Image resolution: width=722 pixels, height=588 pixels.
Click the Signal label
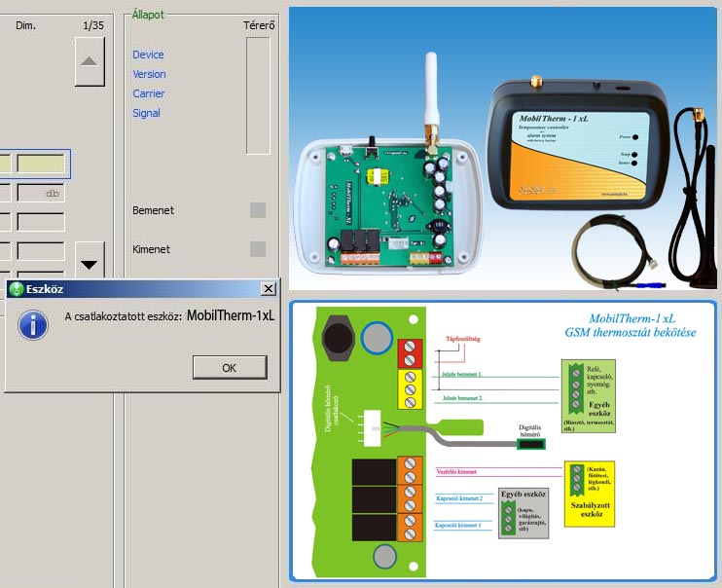pos(146,113)
